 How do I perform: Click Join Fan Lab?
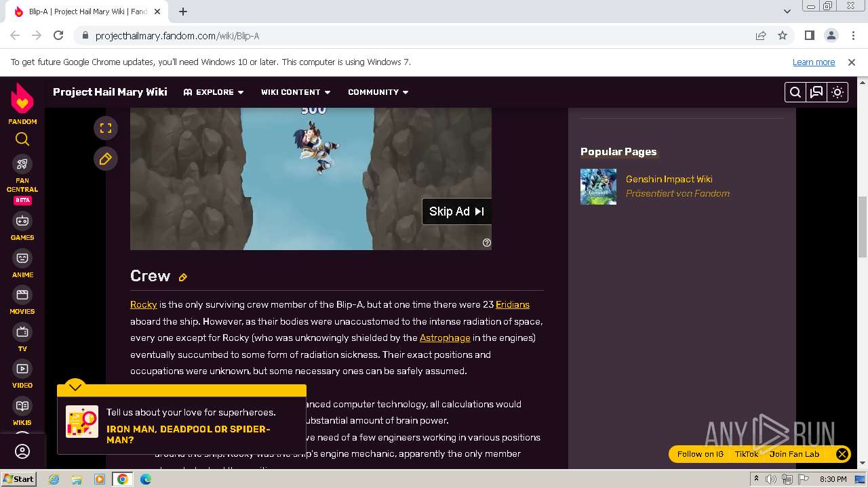794,454
